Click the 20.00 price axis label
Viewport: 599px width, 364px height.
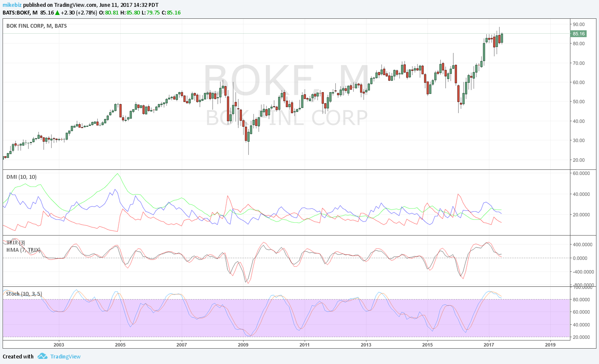[x=579, y=160]
